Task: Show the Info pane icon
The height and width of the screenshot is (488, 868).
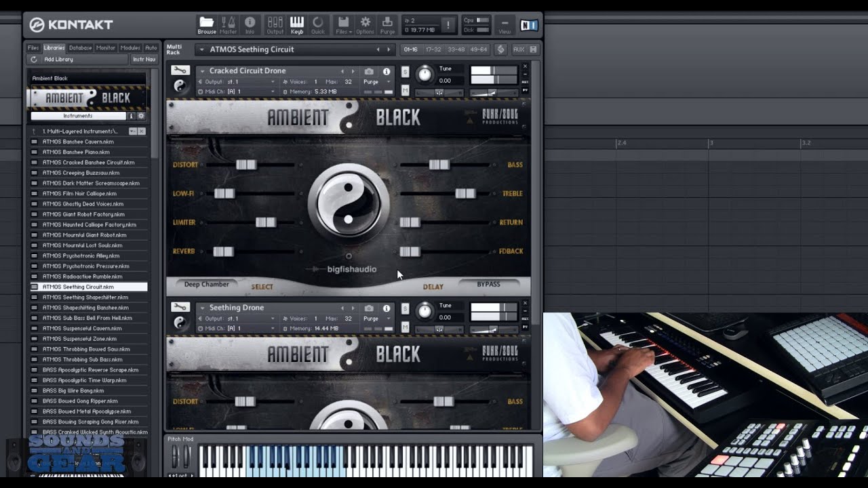Action: pos(250,25)
